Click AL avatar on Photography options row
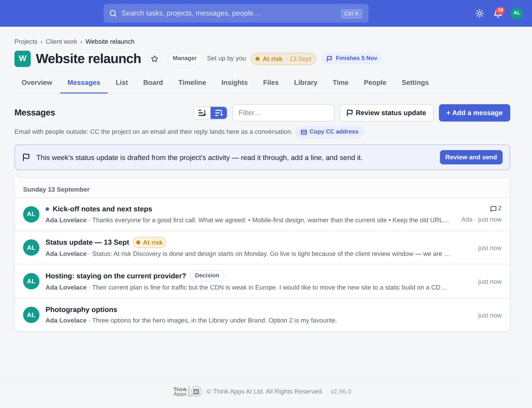This screenshot has height=408, width=532. (31, 315)
